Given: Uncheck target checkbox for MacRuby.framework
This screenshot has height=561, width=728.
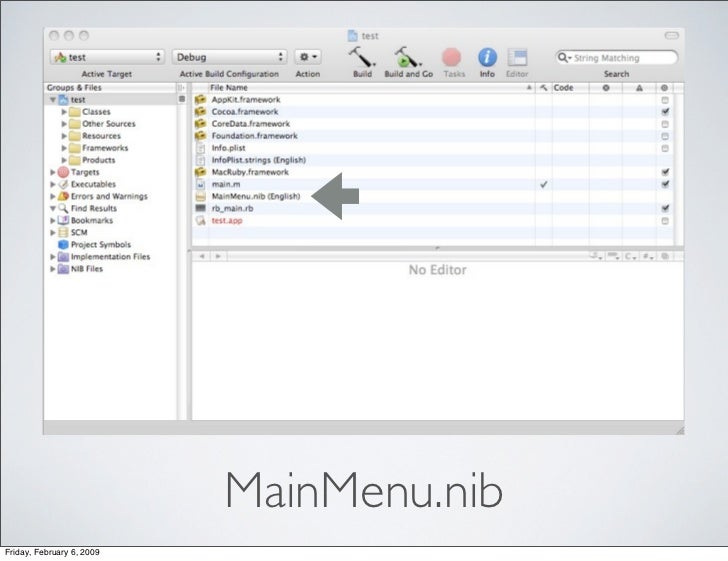Looking at the screenshot, I should pyautogui.click(x=665, y=172).
